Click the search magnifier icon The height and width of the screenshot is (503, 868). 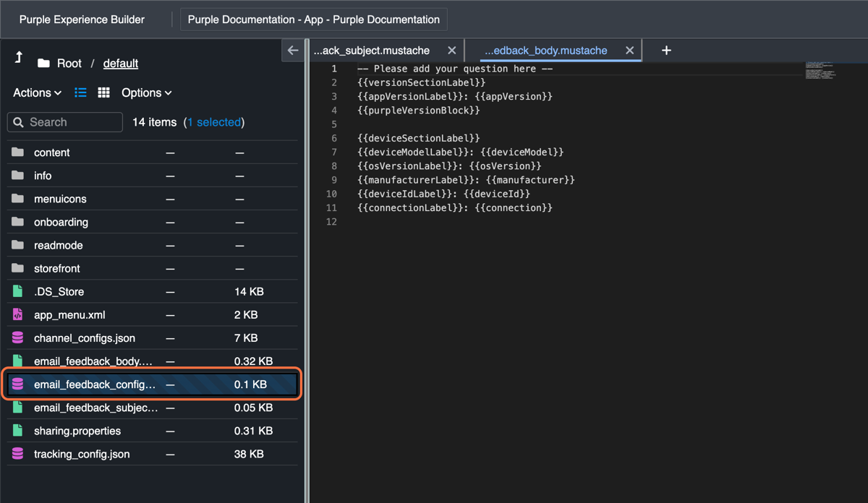coord(19,122)
